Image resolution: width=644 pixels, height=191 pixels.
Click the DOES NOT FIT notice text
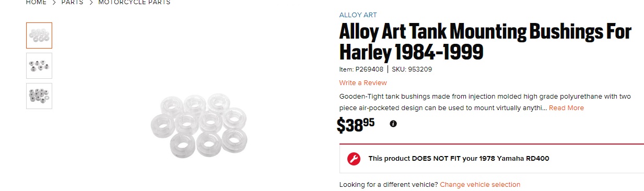(x=459, y=159)
